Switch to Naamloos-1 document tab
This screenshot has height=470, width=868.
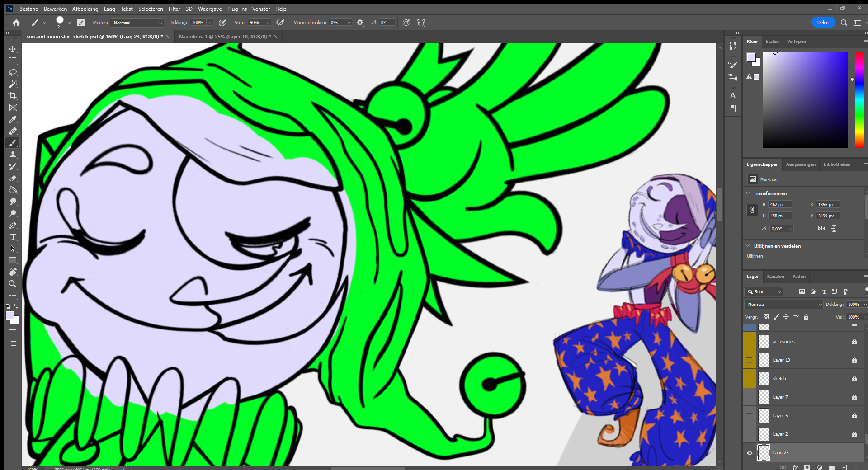click(x=225, y=37)
